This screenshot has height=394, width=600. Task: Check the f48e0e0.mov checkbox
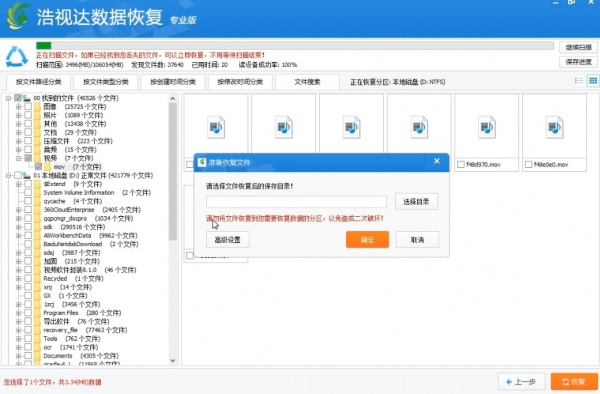tap(528, 164)
